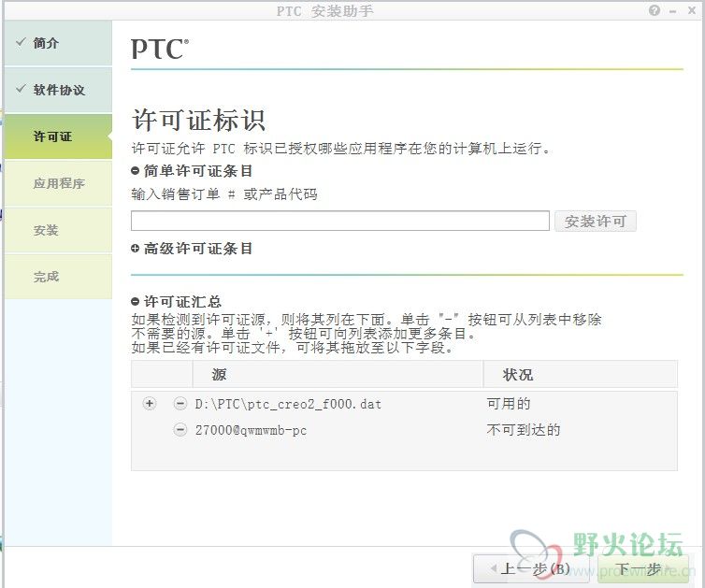705x588 pixels.
Task: Click the 可用的 status cell
Action: click(x=509, y=404)
